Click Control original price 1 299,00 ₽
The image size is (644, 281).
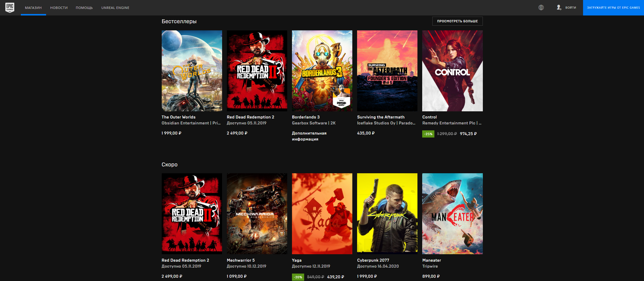click(x=447, y=134)
